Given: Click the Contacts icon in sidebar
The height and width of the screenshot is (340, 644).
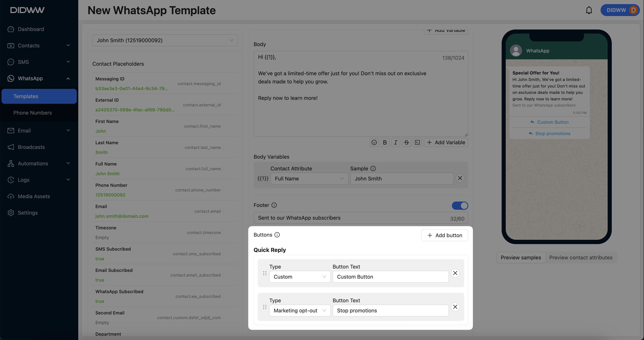Looking at the screenshot, I should click(x=11, y=46).
